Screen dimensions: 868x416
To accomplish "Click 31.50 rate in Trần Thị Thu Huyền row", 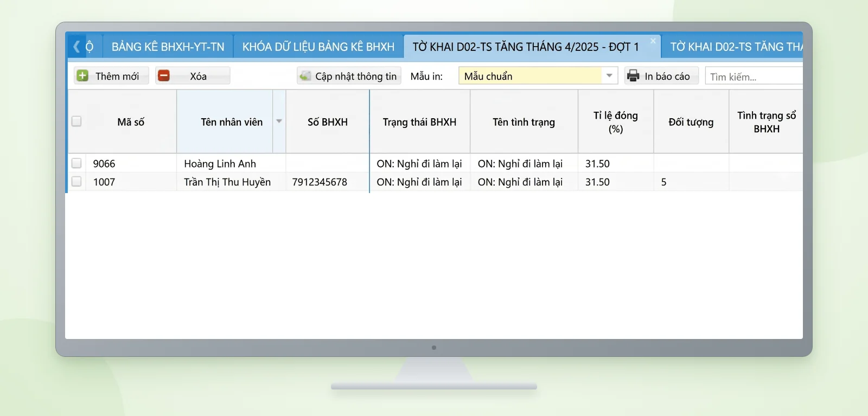I will pyautogui.click(x=597, y=182).
